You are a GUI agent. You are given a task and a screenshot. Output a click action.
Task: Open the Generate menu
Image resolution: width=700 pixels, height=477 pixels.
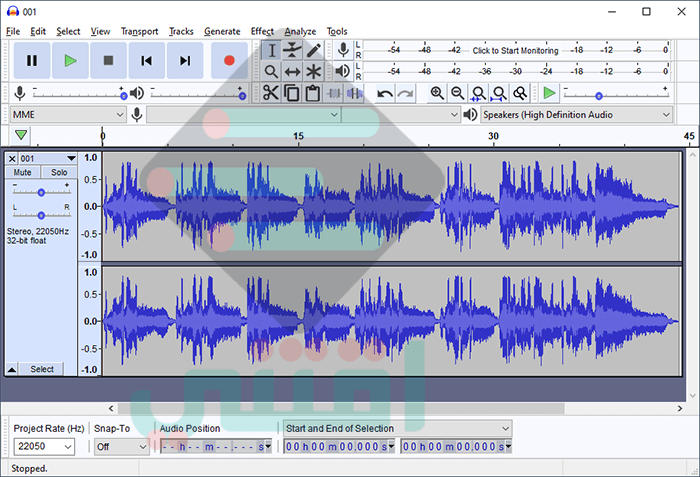(x=222, y=31)
